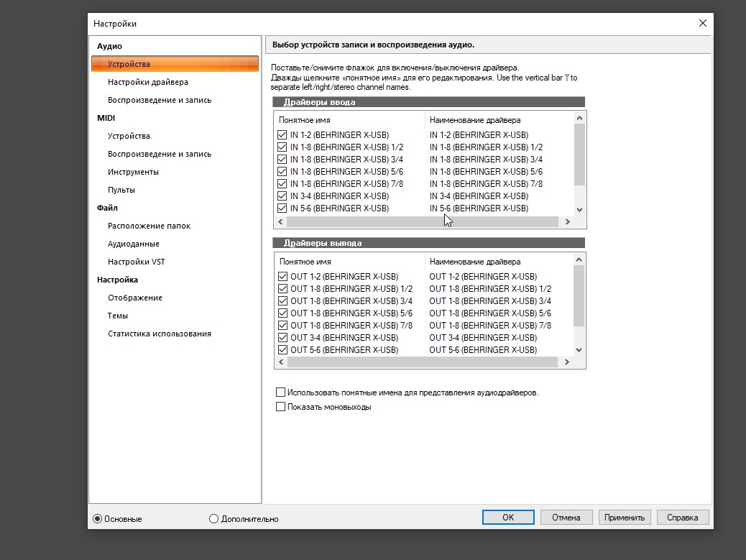746x560 pixels.
Task: Enable 'Использовать понятные имена' checkbox
Action: point(281,393)
